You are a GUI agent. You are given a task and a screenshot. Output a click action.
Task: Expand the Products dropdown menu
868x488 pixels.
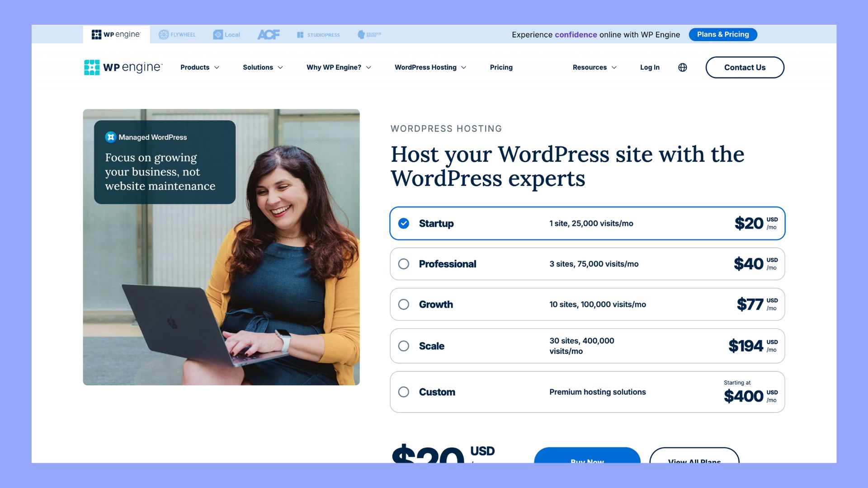click(200, 67)
